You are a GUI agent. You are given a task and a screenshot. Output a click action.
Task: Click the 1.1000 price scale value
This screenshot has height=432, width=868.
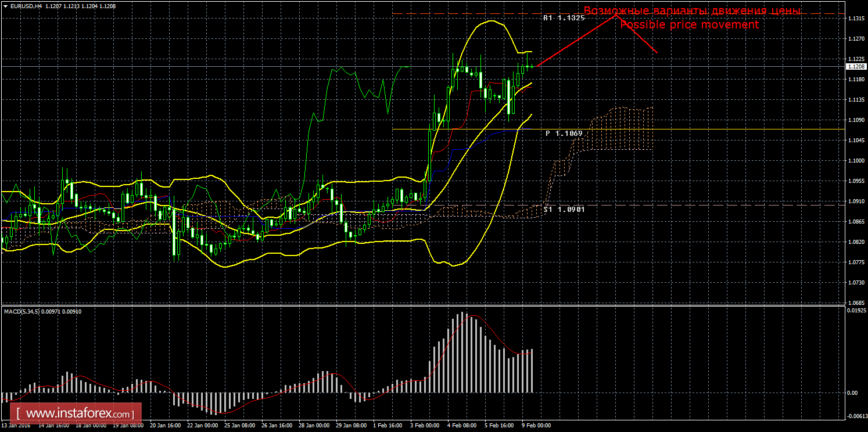(855, 161)
